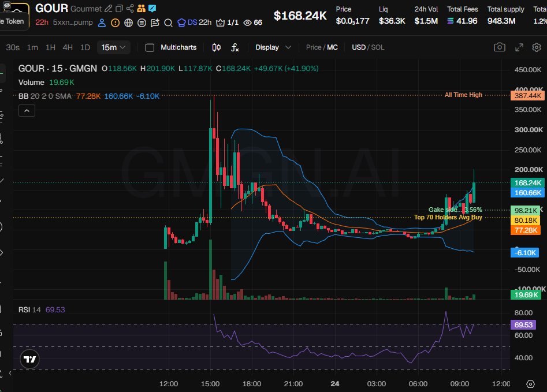Click the circled lines icon after globe
The width and height of the screenshot is (547, 392).
click(142, 23)
